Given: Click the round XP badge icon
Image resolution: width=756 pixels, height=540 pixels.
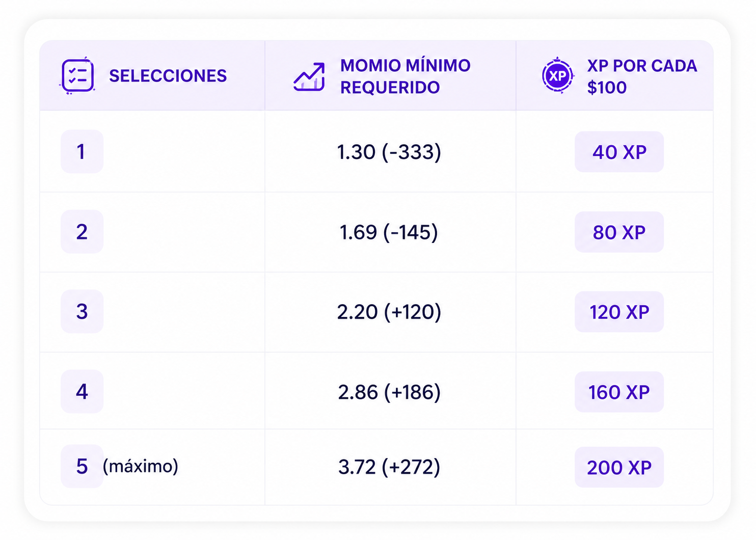Looking at the screenshot, I should pyautogui.click(x=558, y=75).
